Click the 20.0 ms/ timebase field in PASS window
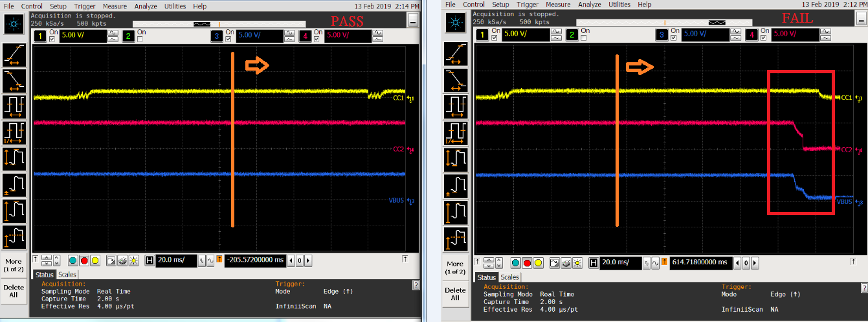 tap(176, 260)
